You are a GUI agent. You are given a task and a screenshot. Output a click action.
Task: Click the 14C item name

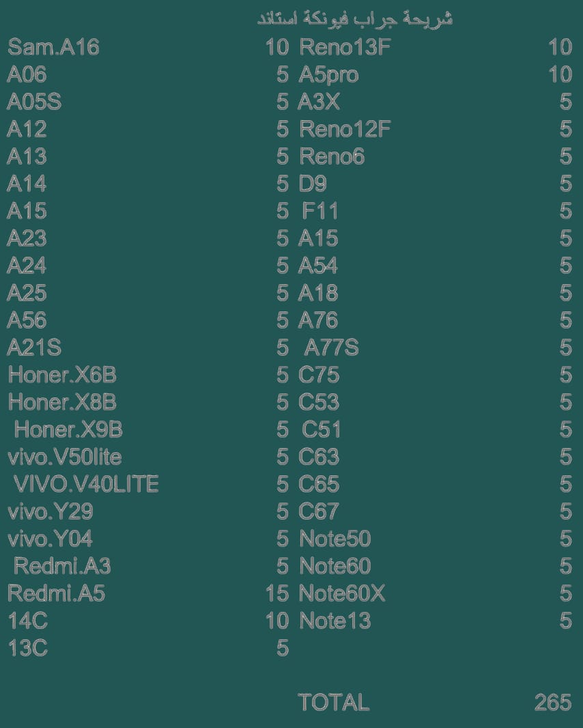[x=28, y=620]
